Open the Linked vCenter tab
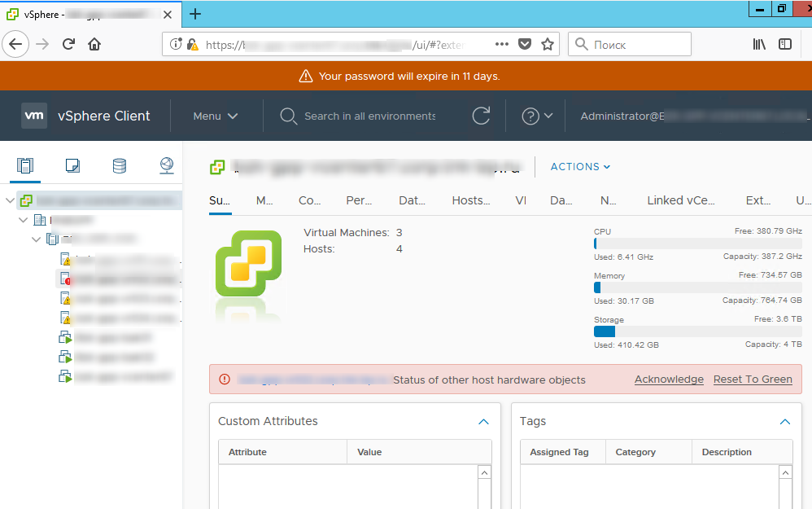The image size is (812, 509). 680,200
